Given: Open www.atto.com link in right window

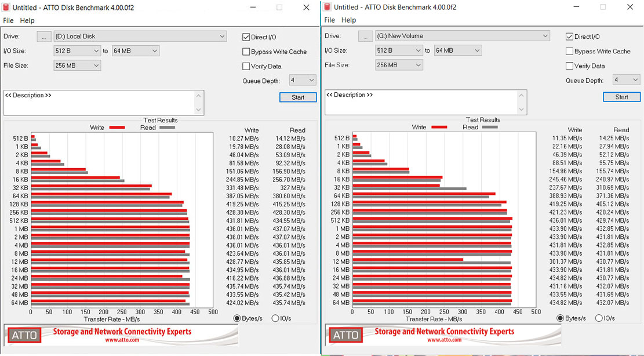Looking at the screenshot, I should [444, 340].
